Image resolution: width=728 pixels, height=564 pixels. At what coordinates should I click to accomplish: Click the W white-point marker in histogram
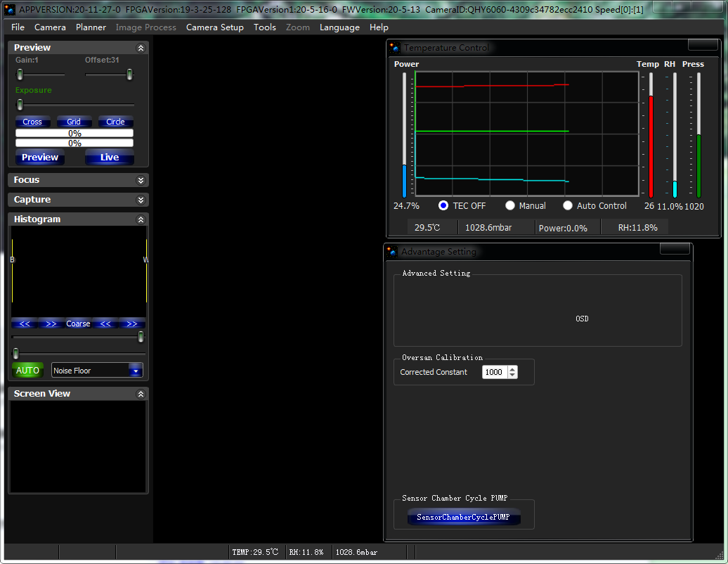pos(145,259)
